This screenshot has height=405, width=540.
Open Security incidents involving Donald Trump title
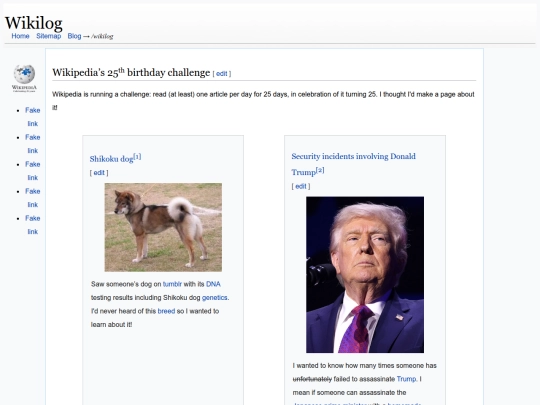coord(353,164)
